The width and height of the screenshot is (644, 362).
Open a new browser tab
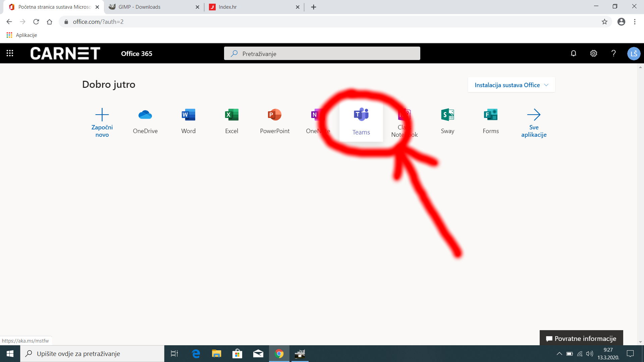314,7
